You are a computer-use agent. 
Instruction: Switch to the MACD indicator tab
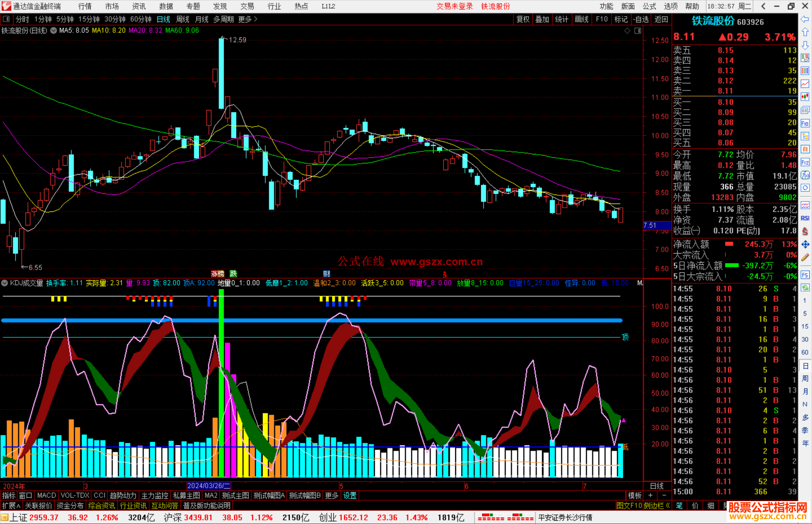pos(47,495)
